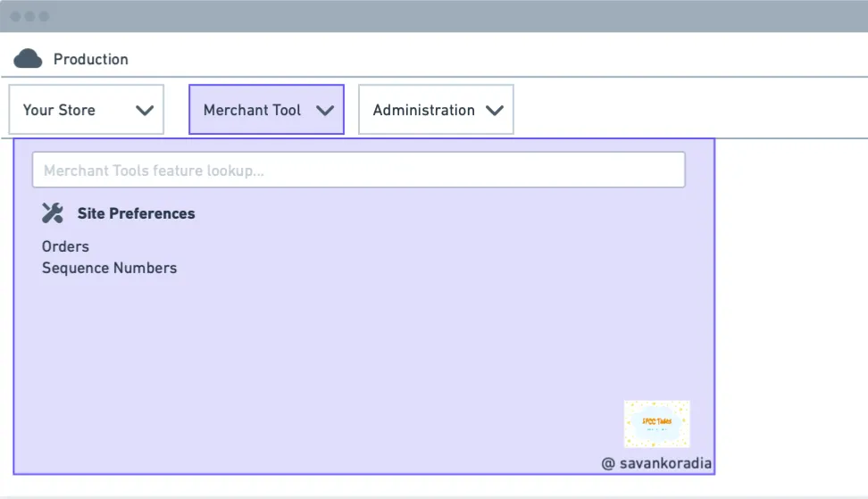
Task: Click the @ savankoradia watermark text
Action: pyautogui.click(x=656, y=463)
